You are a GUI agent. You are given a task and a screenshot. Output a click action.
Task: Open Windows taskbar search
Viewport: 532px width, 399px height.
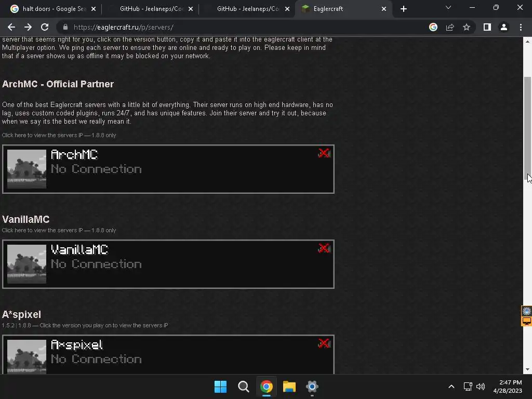(x=243, y=387)
